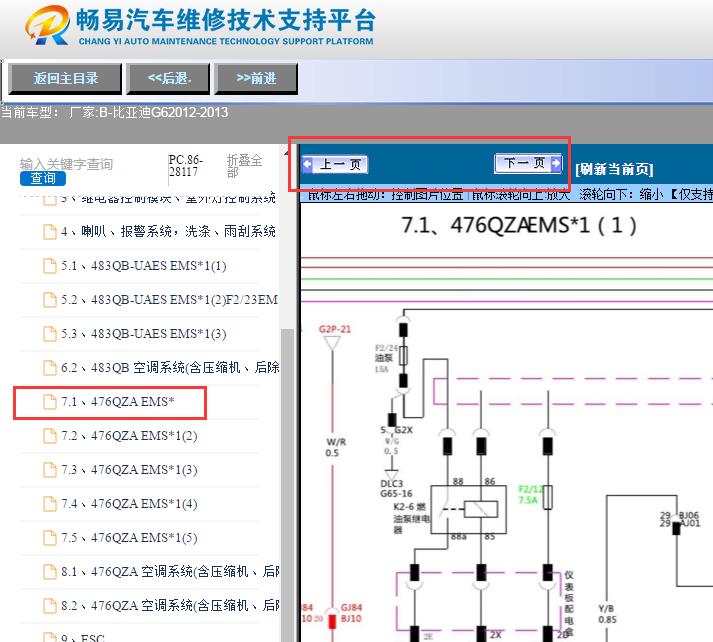Click the W/R 0.5 wire label
713x642 pixels.
click(336, 447)
